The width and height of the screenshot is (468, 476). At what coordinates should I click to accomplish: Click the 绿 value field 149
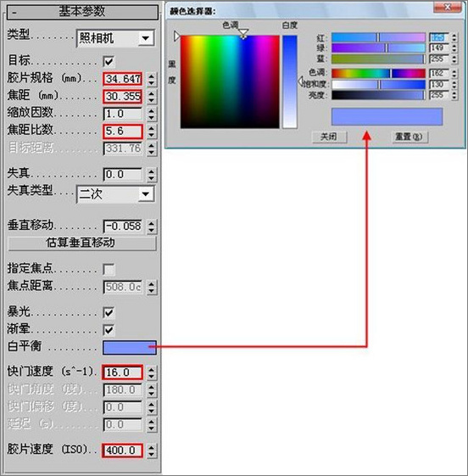point(438,48)
